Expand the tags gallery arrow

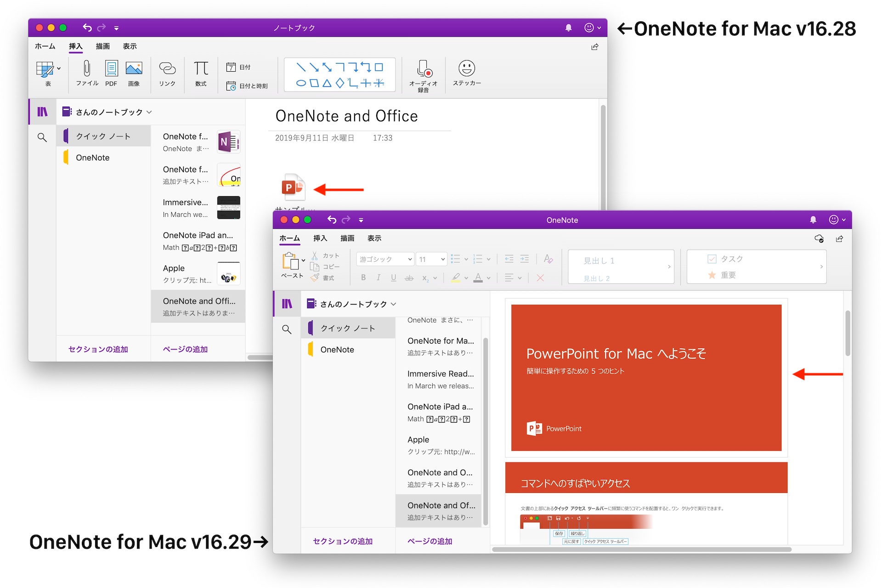pyautogui.click(x=821, y=266)
